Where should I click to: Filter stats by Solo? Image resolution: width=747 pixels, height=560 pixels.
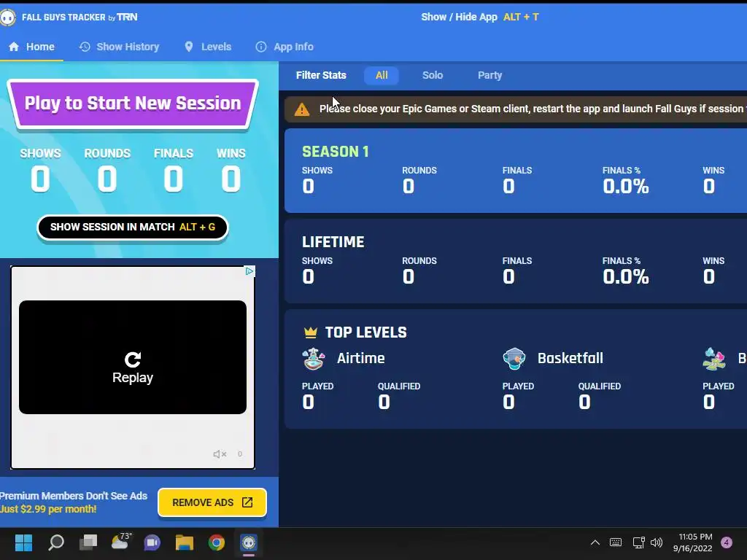point(433,75)
